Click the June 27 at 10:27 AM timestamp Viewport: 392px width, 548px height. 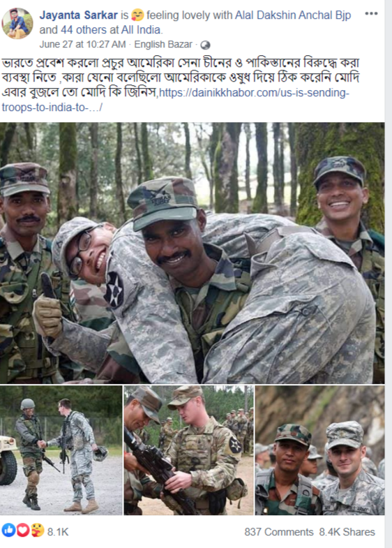[x=82, y=45]
